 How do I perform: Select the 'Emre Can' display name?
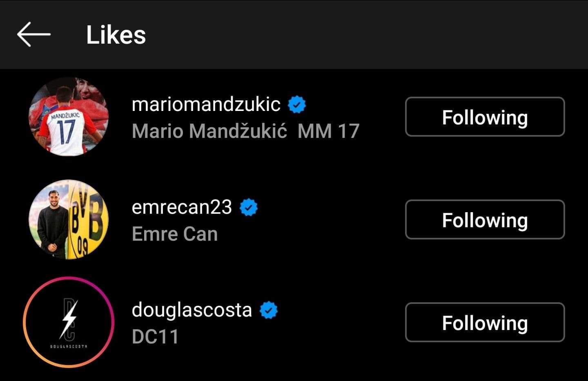point(174,234)
